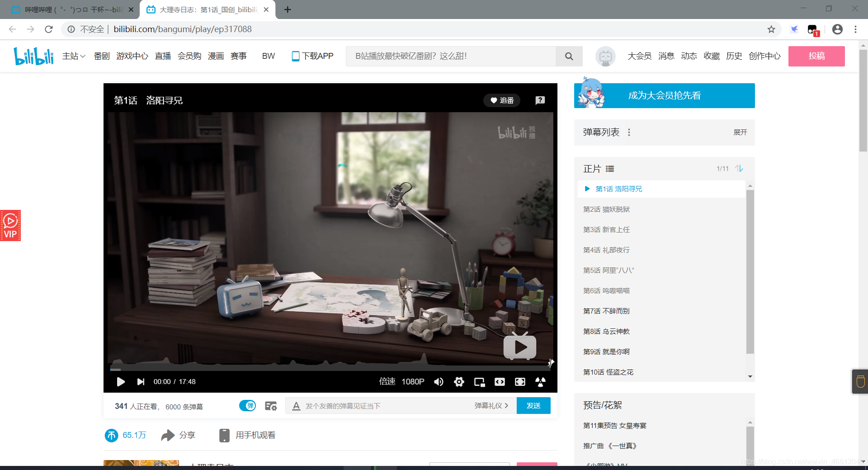Open the player settings gear

click(x=459, y=382)
